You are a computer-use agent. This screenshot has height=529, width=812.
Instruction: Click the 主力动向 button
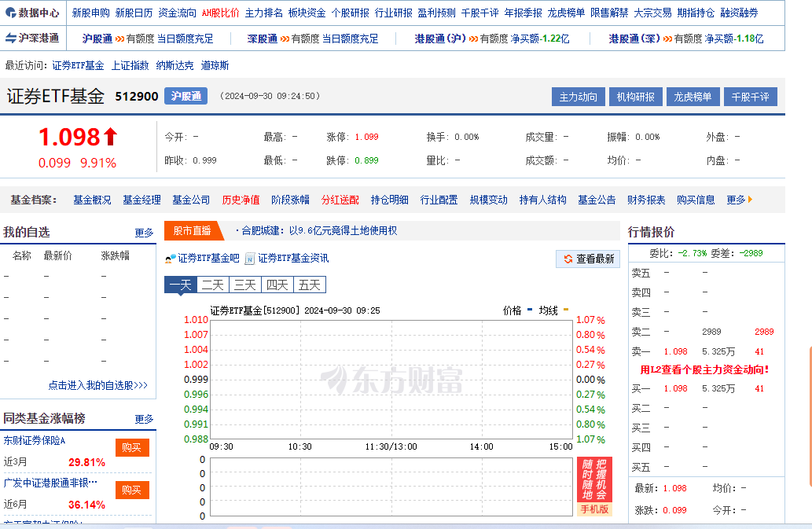578,97
